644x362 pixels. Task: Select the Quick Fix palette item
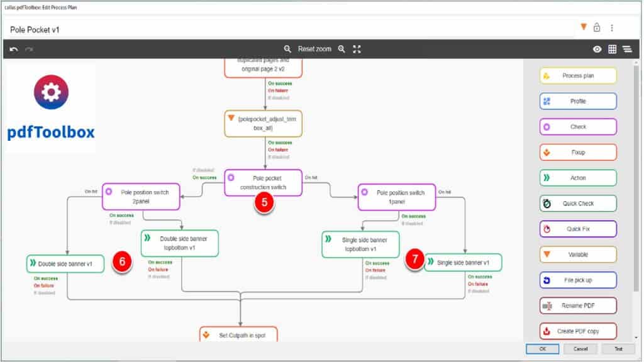pyautogui.click(x=578, y=229)
